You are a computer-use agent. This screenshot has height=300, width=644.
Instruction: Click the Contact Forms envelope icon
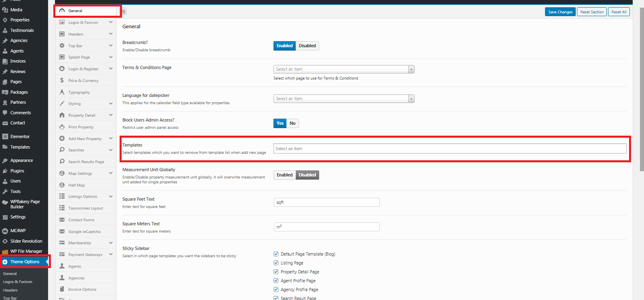[x=62, y=220]
